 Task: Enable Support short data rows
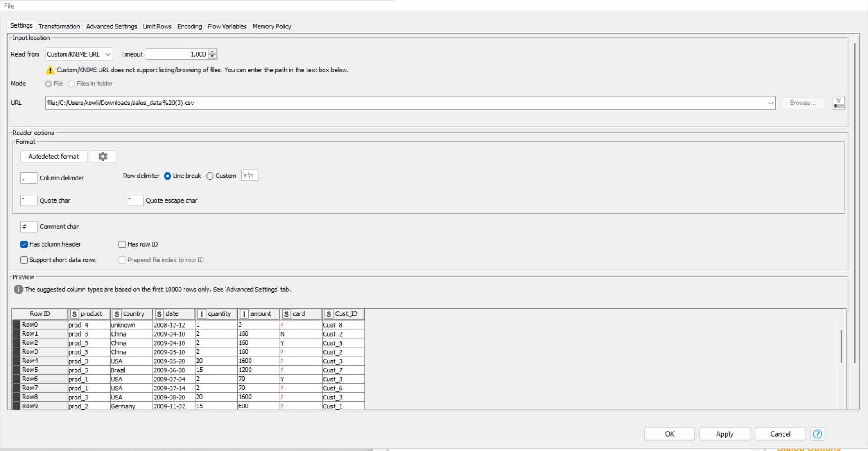[24, 260]
